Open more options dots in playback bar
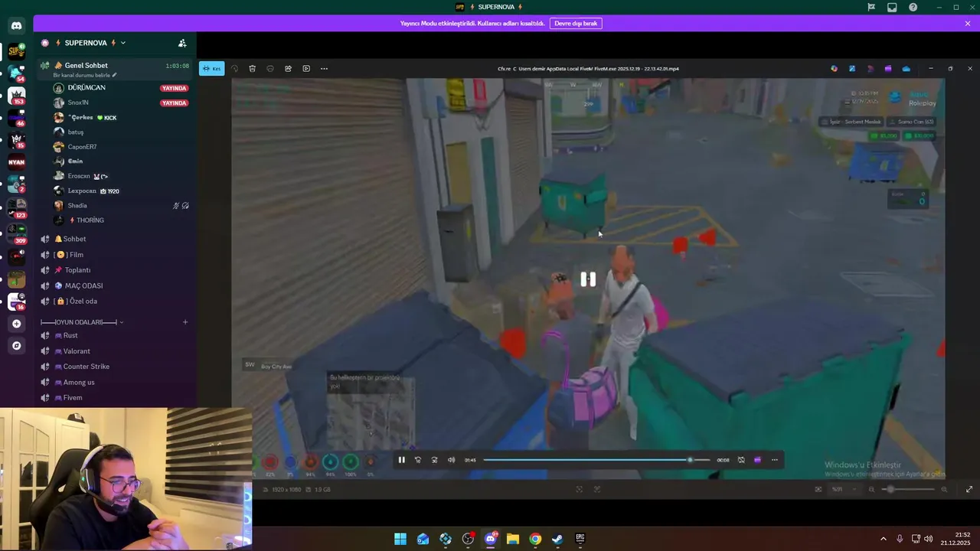 [775, 460]
